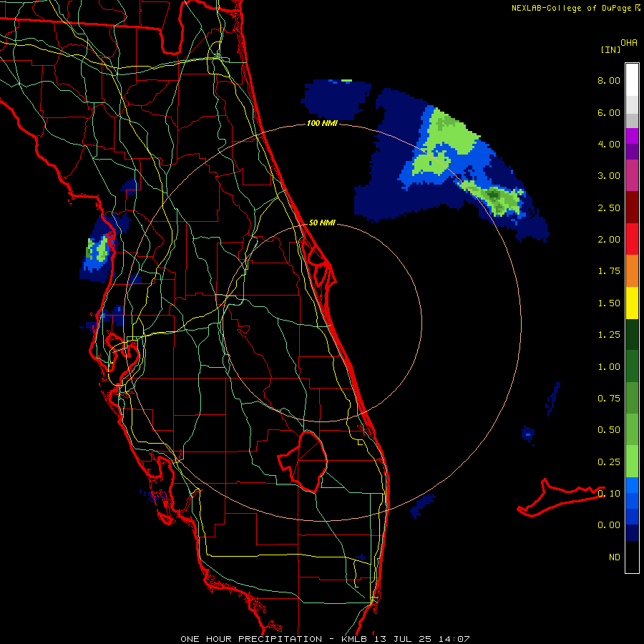This screenshot has height=644, width=644.
Task: Click the 2.00 legend value
Action: click(609, 240)
